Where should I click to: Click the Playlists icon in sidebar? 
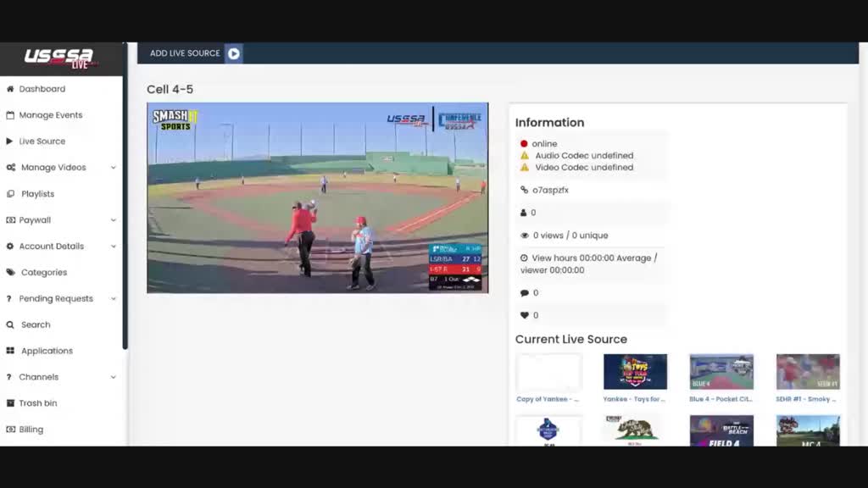pyautogui.click(x=10, y=194)
